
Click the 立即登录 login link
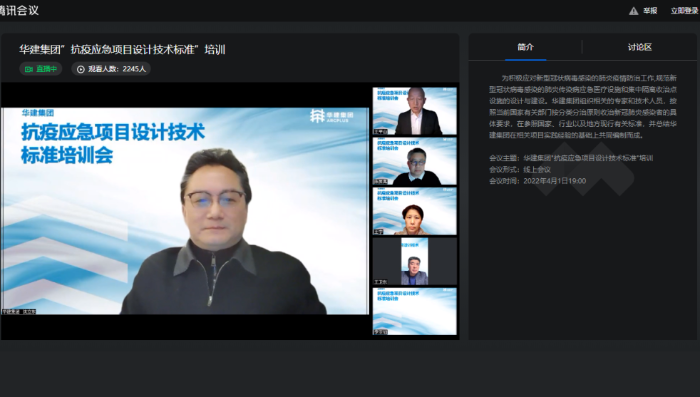coord(684,11)
